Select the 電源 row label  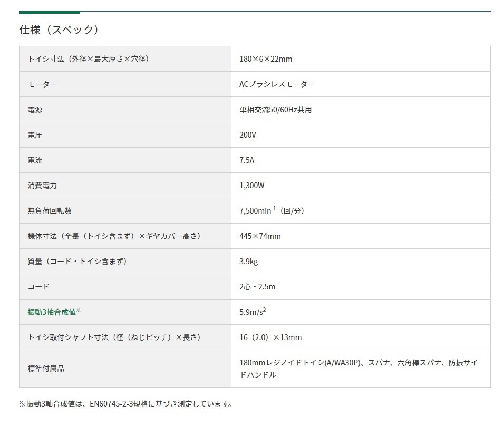pos(35,110)
